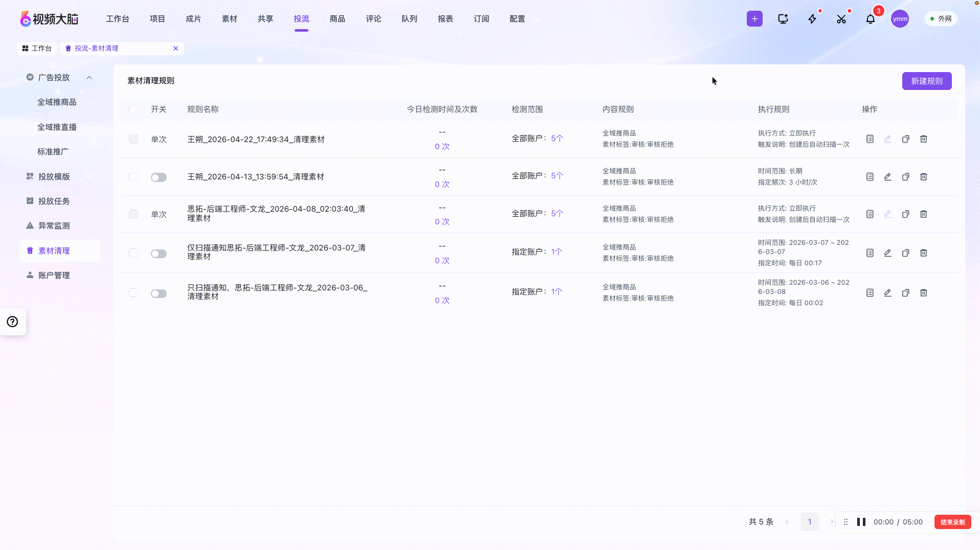Open the 素材 top menu

[229, 19]
